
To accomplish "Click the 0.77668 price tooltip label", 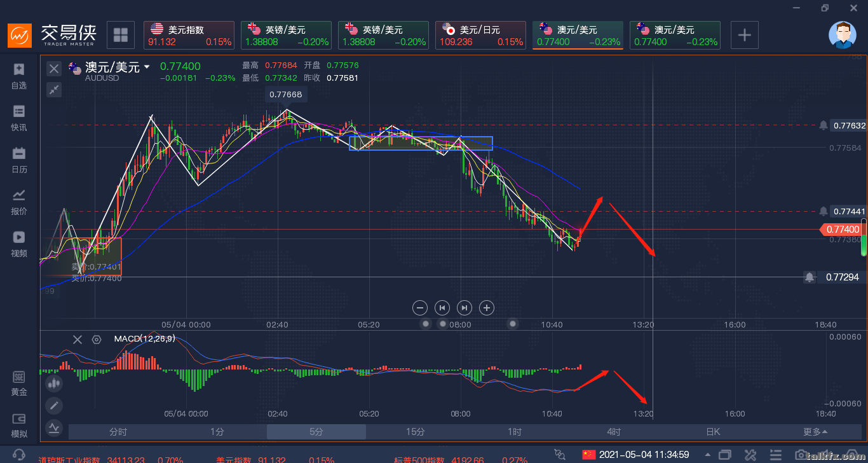I will (287, 94).
